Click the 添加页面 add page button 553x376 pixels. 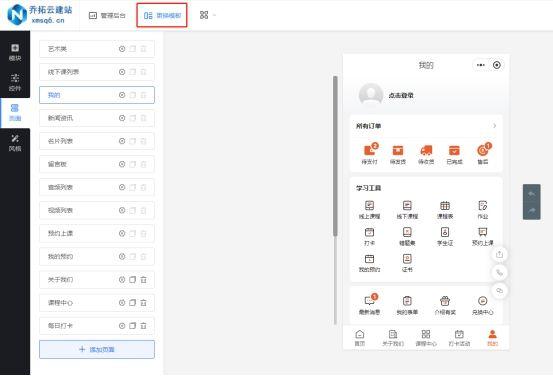coord(97,349)
